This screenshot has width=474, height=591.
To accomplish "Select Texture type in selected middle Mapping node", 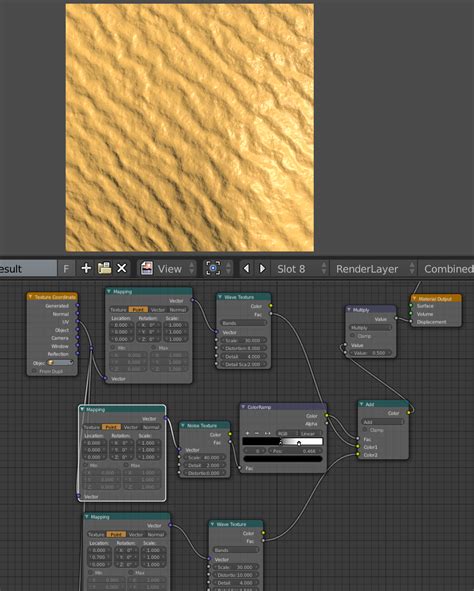I will tap(92, 427).
